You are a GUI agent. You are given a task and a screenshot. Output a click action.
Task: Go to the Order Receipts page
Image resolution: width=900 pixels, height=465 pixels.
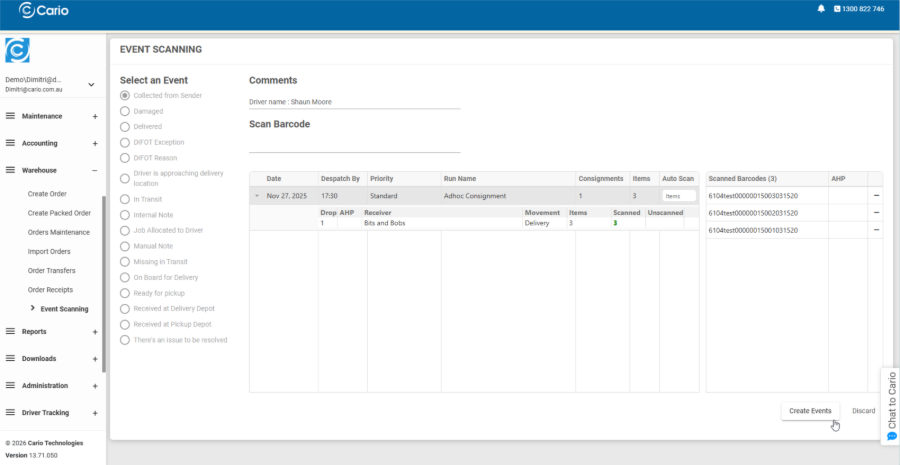50,290
